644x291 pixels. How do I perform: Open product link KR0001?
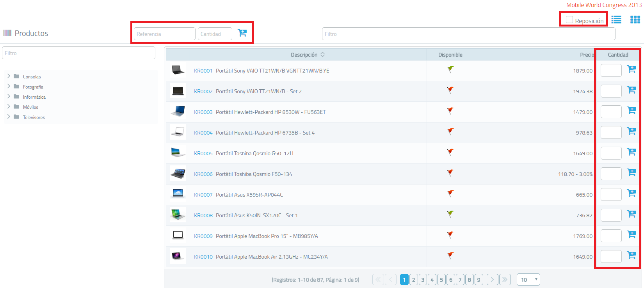[203, 71]
